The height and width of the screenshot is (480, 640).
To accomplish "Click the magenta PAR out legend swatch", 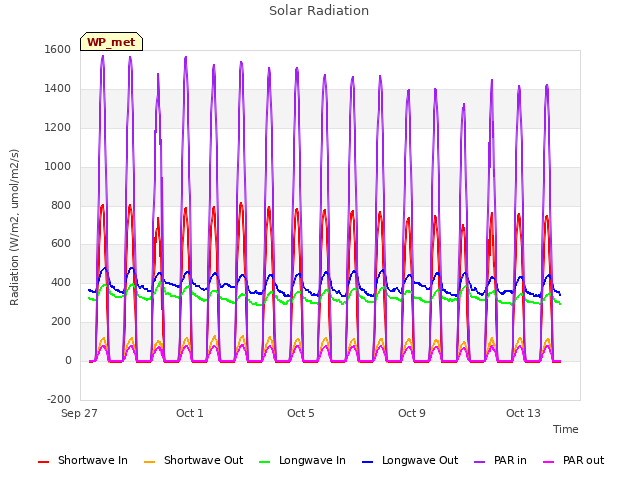I will click(549, 462).
